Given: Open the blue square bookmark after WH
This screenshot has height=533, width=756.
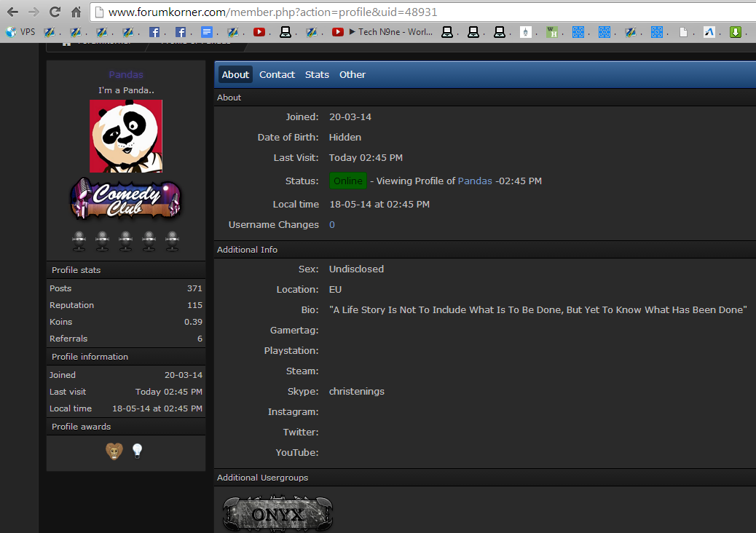Looking at the screenshot, I should (578, 32).
